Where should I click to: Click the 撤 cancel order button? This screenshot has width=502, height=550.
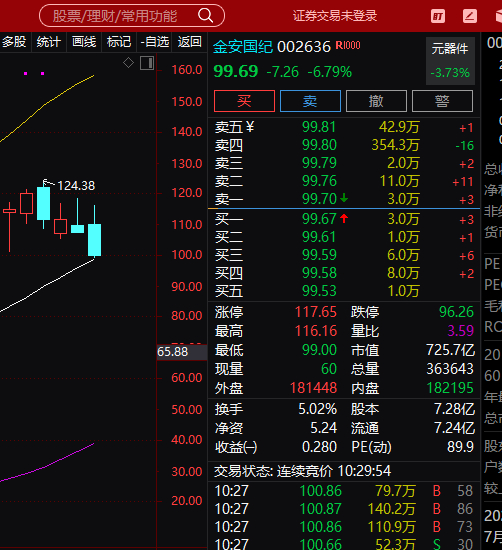click(376, 101)
